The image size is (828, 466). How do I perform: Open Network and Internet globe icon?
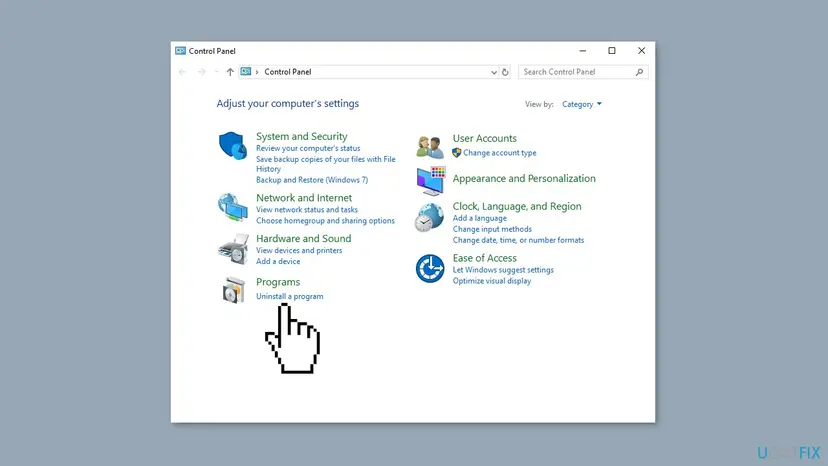click(232, 207)
